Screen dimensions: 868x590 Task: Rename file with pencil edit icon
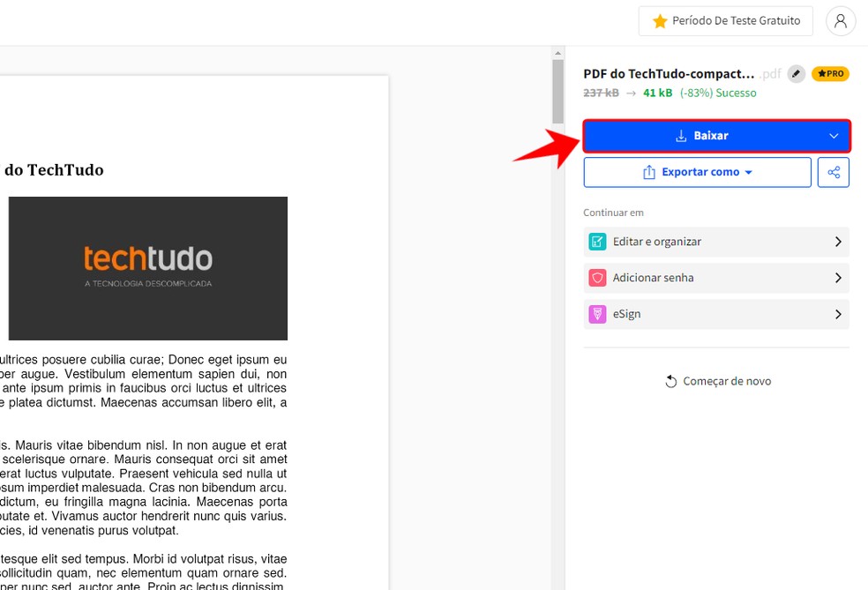pyautogui.click(x=796, y=73)
